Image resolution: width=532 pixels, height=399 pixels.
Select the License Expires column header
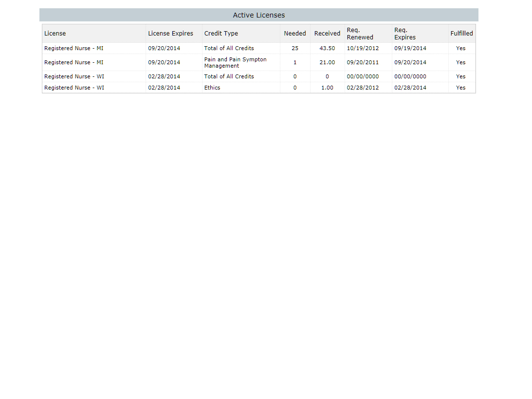coord(170,34)
